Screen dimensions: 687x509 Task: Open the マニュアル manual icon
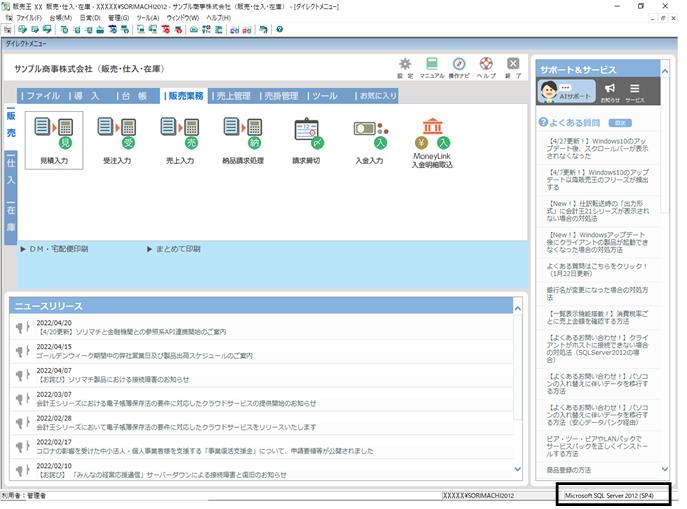click(432, 67)
